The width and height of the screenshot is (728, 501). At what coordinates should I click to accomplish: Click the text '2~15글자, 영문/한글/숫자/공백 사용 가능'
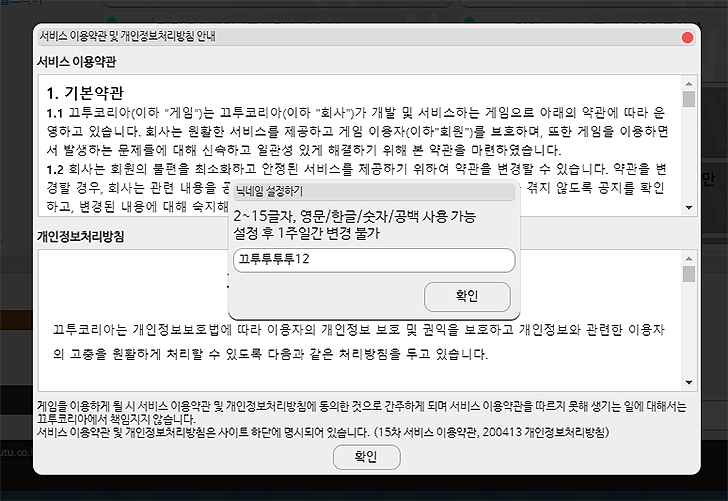(355, 216)
